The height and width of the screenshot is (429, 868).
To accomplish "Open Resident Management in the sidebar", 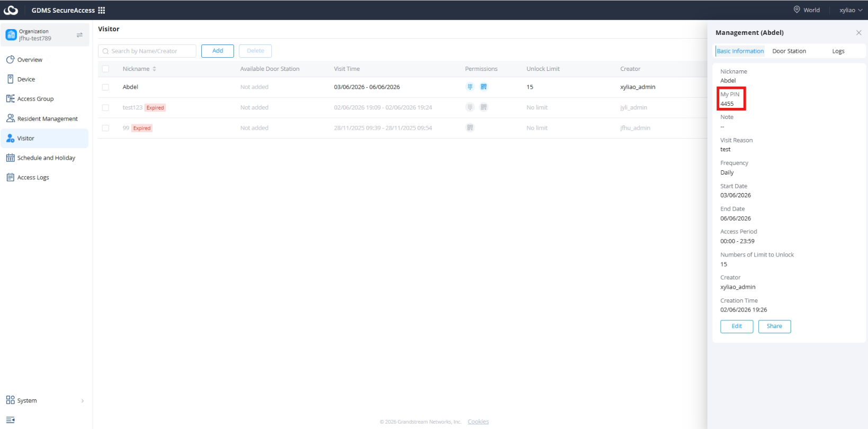I will (x=44, y=118).
